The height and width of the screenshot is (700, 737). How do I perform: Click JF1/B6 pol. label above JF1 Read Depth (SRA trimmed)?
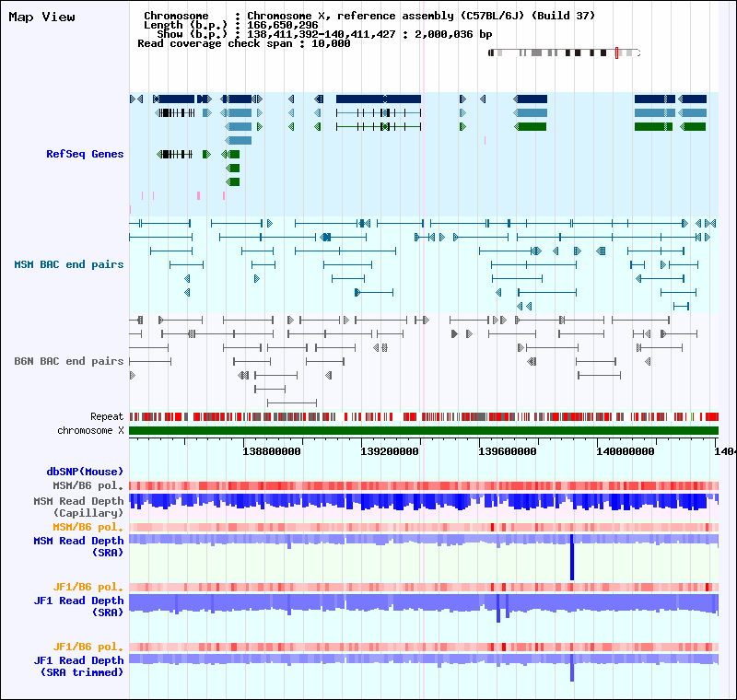(x=88, y=647)
